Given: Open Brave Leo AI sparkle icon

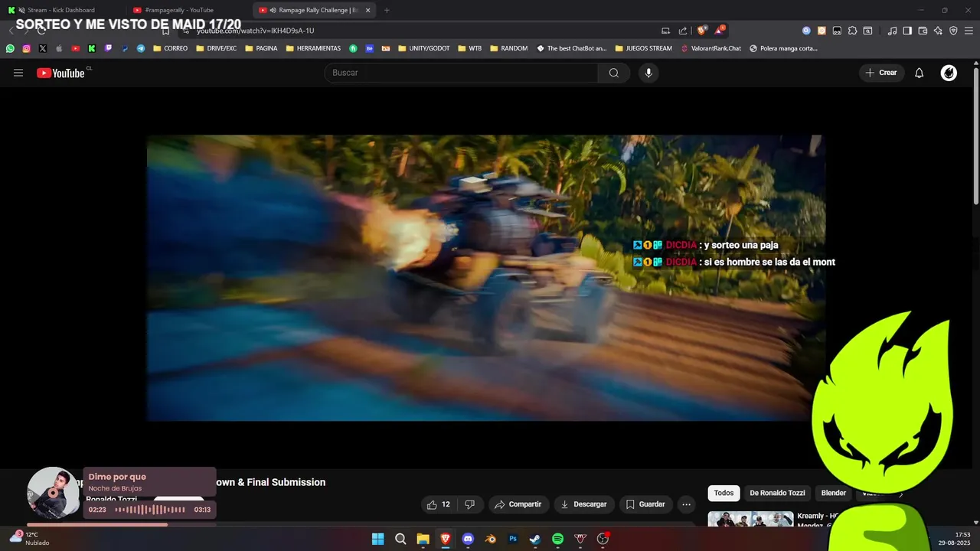Looking at the screenshot, I should tap(938, 31).
